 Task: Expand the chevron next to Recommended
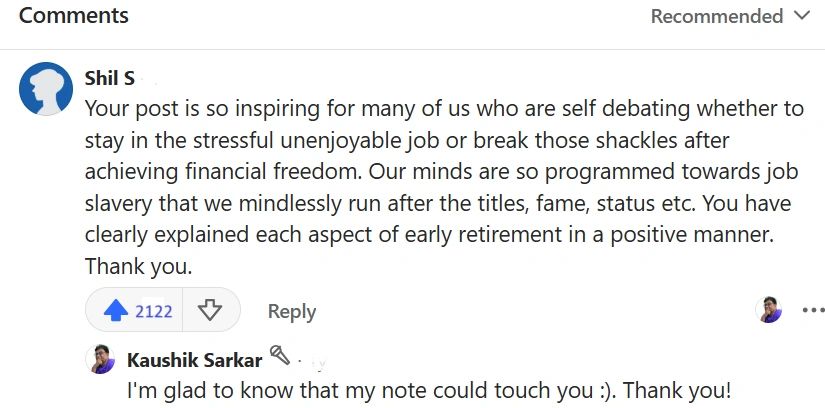(800, 16)
